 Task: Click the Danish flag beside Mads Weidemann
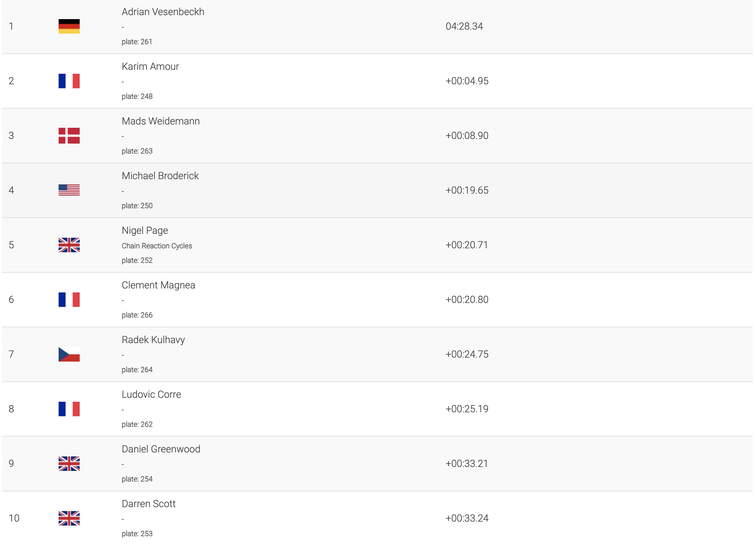click(x=69, y=136)
